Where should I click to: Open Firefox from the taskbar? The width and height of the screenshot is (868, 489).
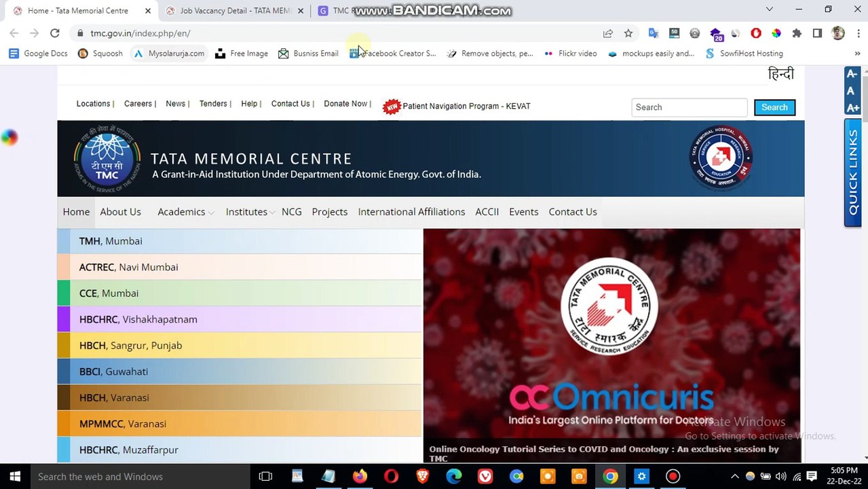[x=360, y=476]
